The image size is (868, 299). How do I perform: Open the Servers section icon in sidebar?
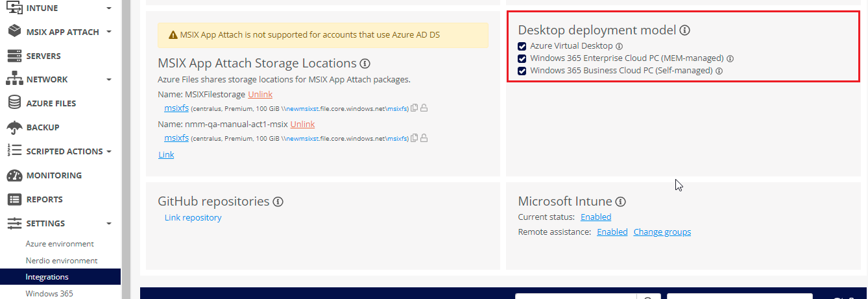click(14, 56)
